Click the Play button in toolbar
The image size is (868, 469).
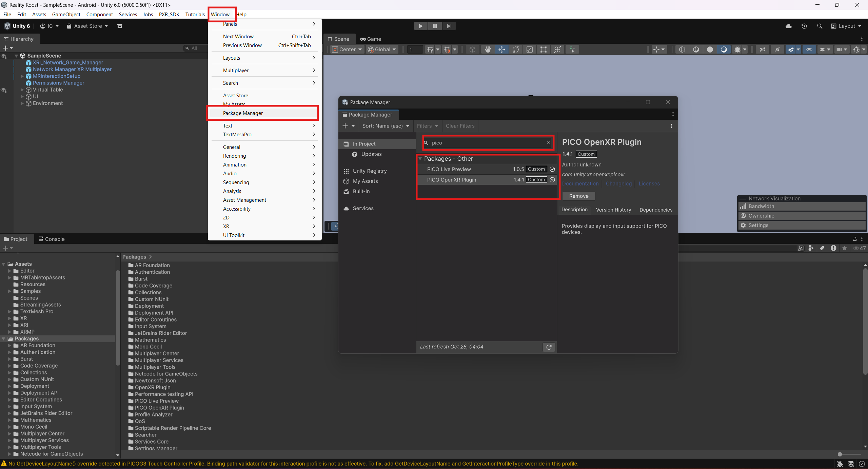point(420,26)
